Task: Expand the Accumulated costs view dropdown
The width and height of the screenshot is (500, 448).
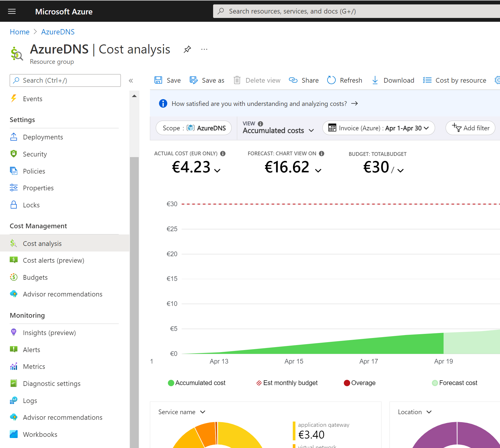Action: pyautogui.click(x=278, y=130)
